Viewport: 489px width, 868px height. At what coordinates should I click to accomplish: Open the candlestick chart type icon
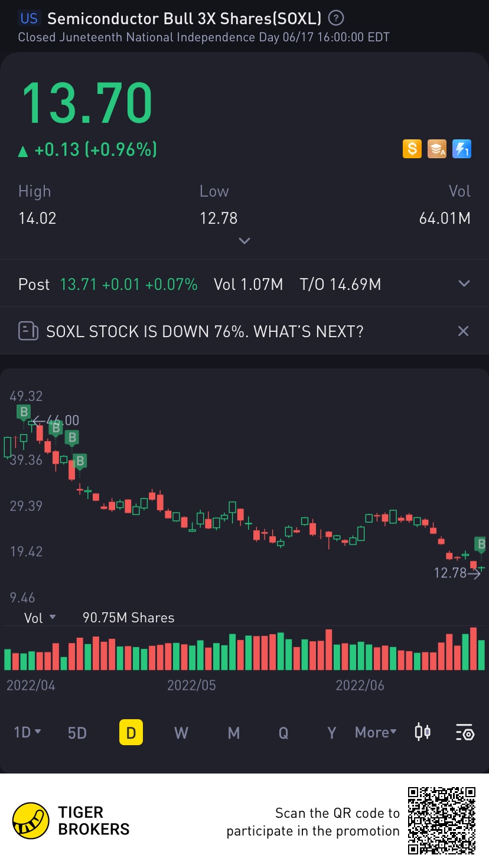click(x=422, y=733)
